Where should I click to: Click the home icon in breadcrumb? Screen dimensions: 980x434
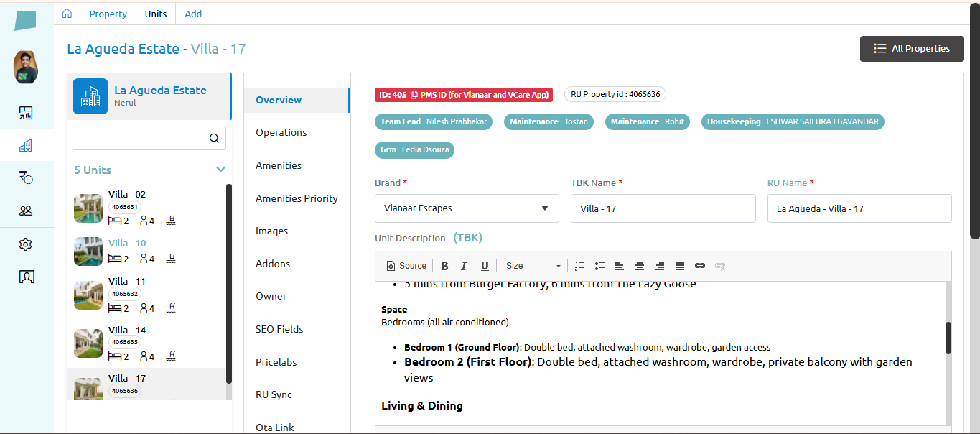[67, 14]
